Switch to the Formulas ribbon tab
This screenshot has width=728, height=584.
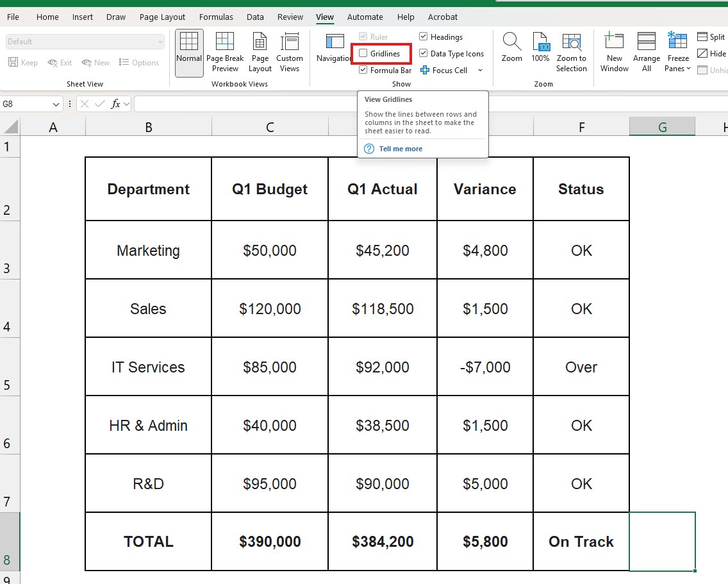click(216, 17)
